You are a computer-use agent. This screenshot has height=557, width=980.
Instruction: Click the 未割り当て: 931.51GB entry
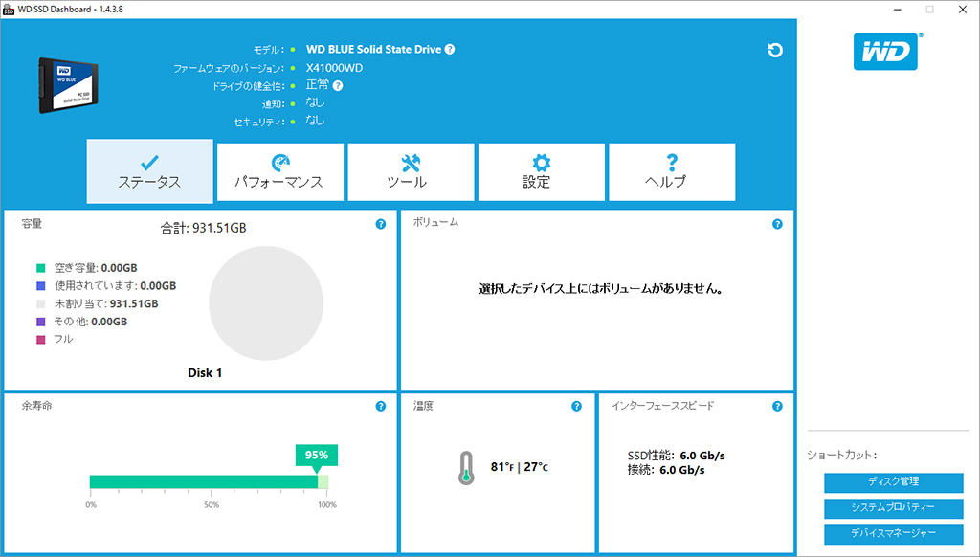coord(106,303)
